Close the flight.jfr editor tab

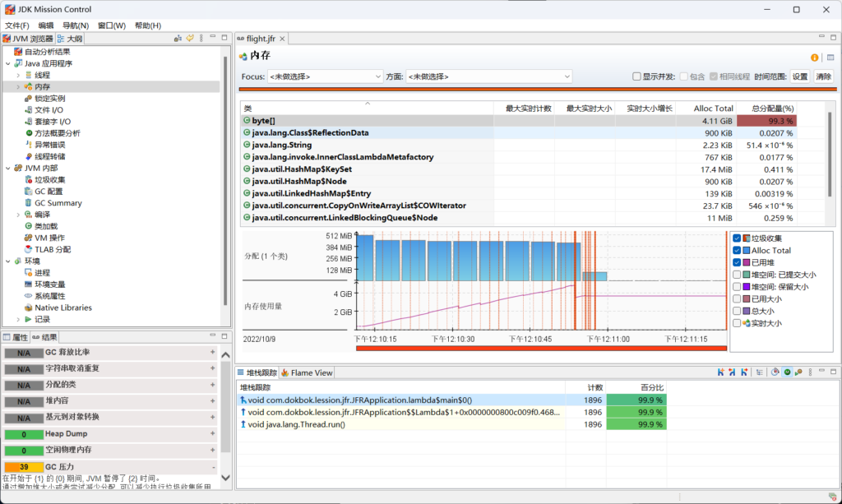[x=282, y=39]
